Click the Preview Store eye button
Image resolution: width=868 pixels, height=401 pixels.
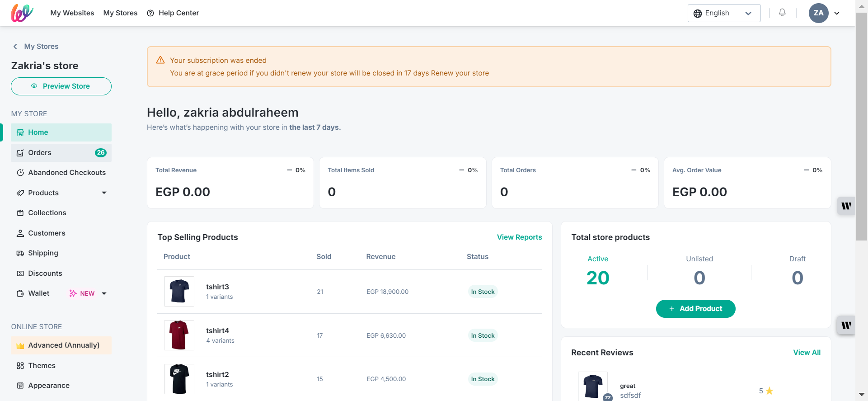pyautogui.click(x=61, y=86)
